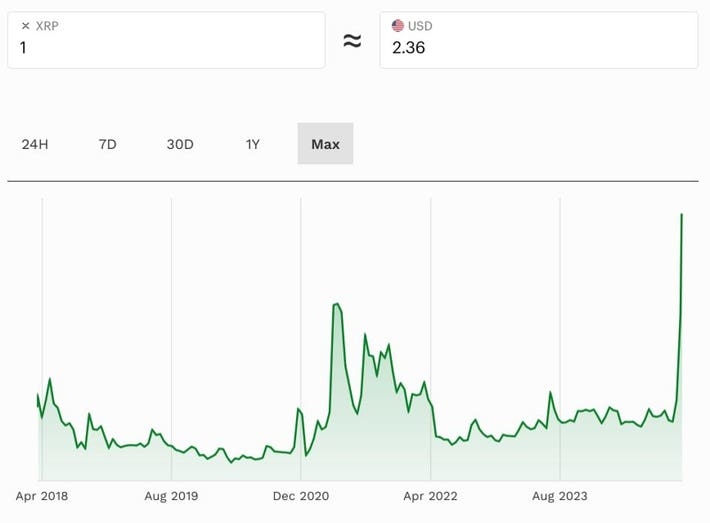Focus the XRP amount field showing 1
The width and height of the screenshot is (710, 523).
[165, 48]
